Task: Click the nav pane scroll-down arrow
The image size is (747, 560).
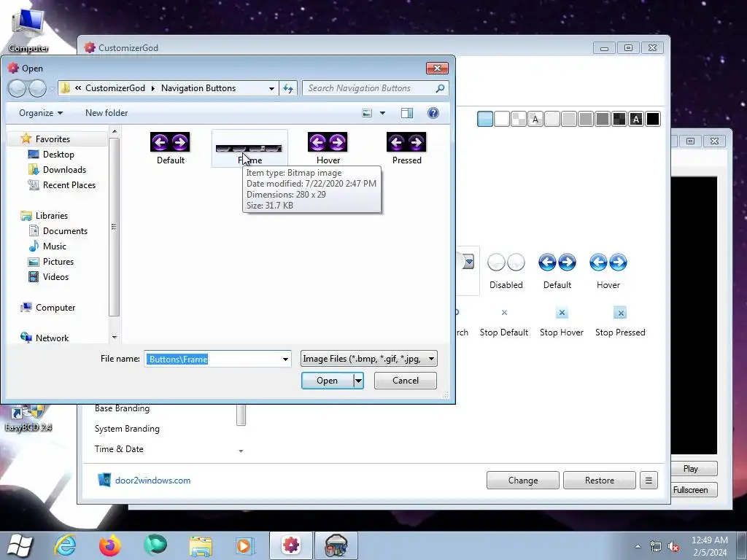Action: pos(115,337)
